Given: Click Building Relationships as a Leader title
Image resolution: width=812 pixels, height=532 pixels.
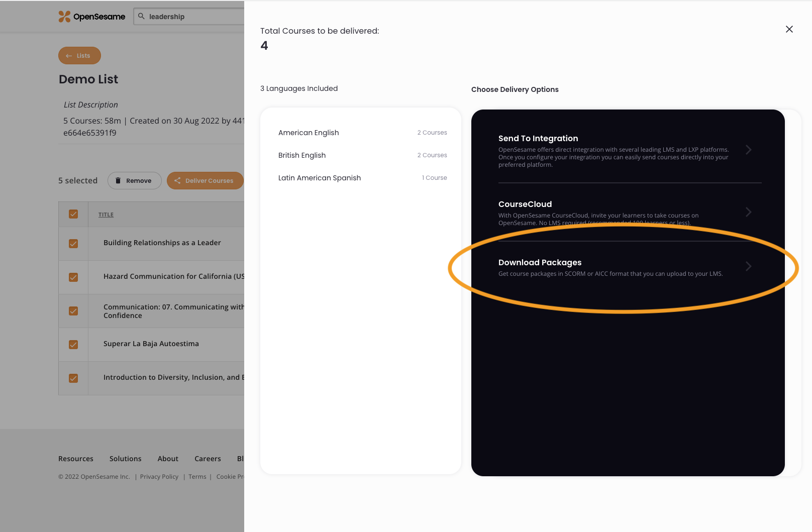Looking at the screenshot, I should click(162, 243).
